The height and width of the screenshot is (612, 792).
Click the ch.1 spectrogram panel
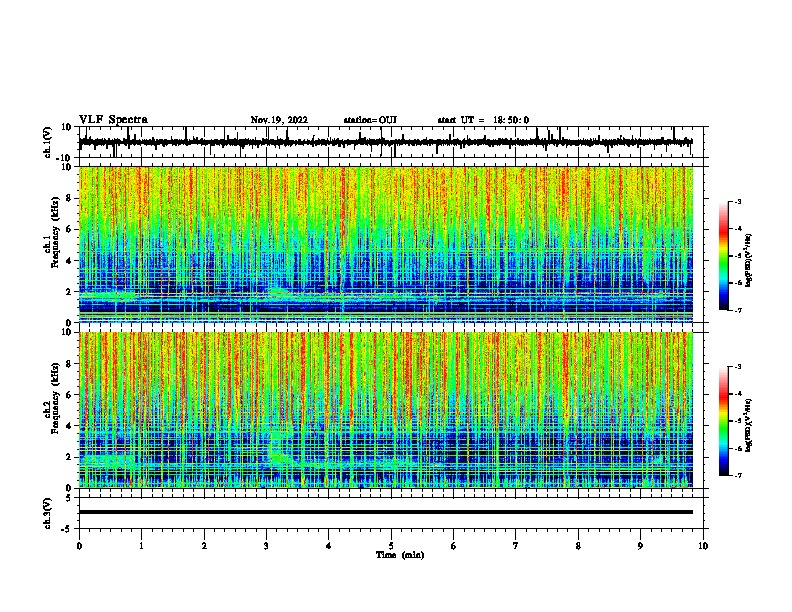coord(386,244)
